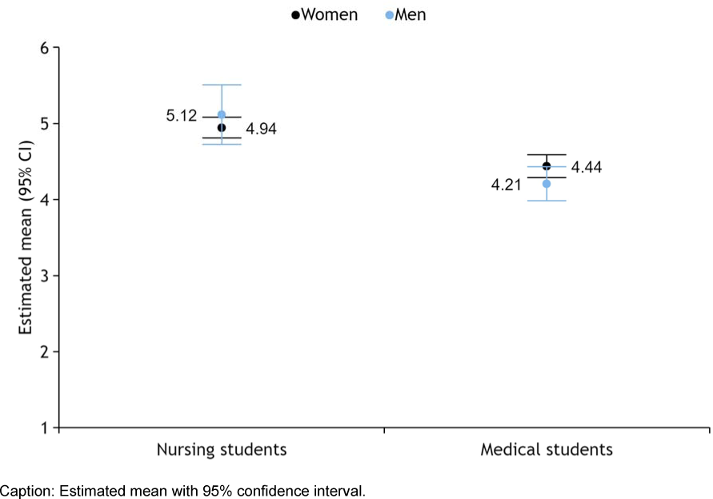Select the Nursing students category label
Screen dimensions: 713x499
[222, 449]
